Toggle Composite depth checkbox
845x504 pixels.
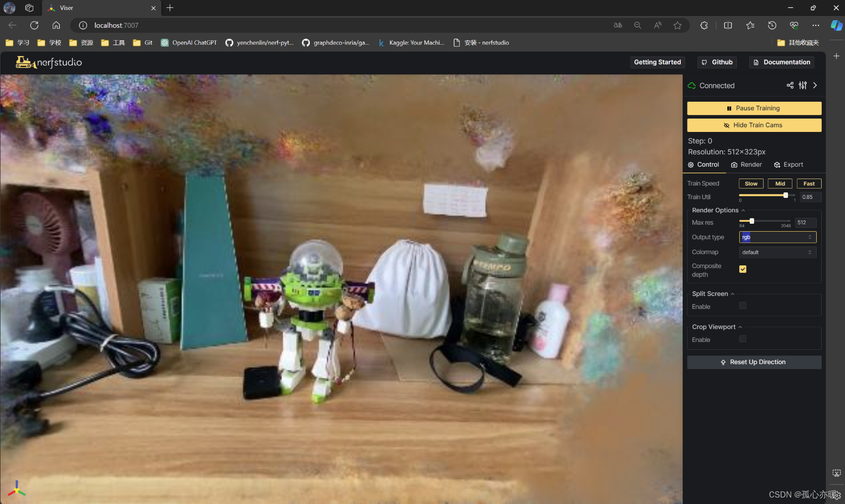[743, 269]
